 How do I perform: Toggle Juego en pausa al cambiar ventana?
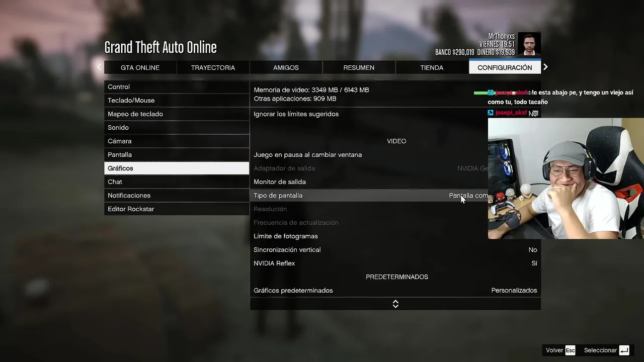369,155
